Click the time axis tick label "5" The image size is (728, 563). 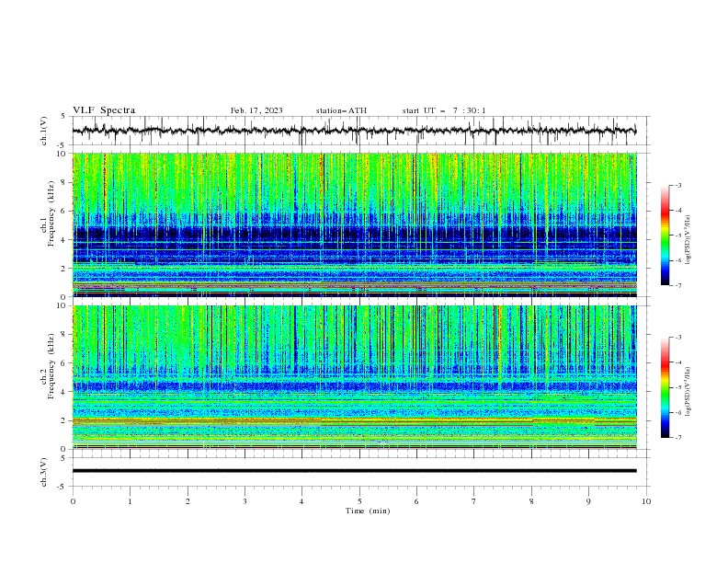[359, 501]
